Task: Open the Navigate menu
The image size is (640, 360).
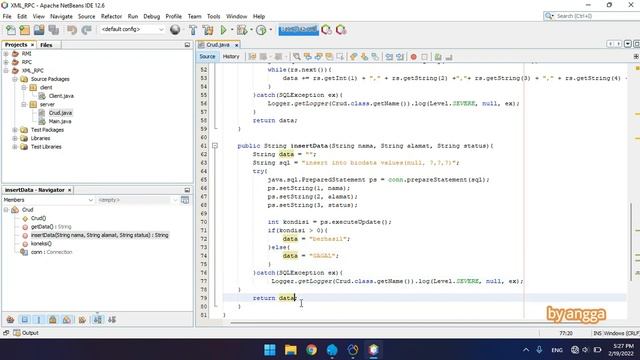Action: tap(61, 16)
